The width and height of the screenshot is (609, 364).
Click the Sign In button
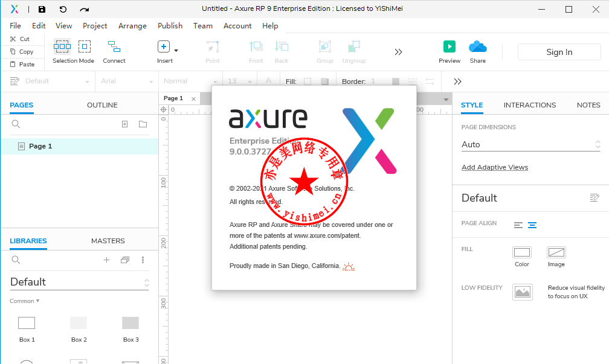click(x=559, y=52)
